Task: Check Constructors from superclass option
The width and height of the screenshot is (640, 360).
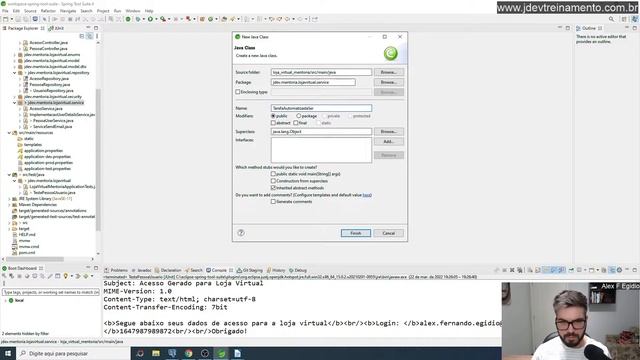Action: pos(273,181)
